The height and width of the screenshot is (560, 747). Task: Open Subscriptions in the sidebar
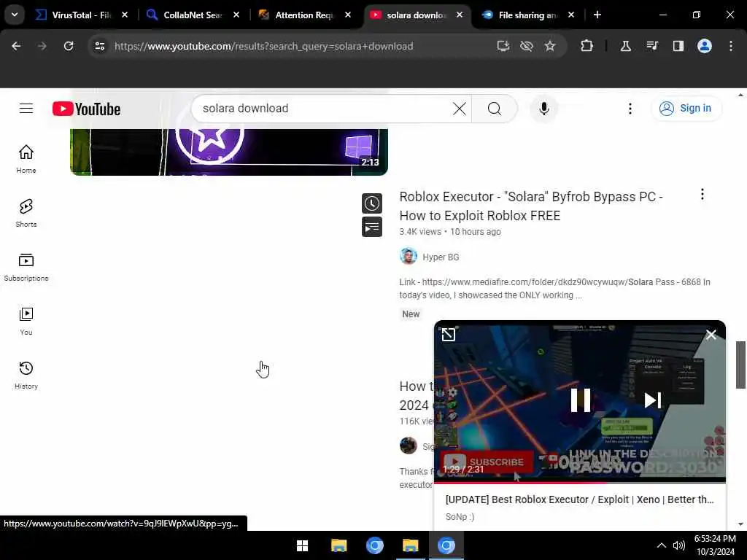pos(26,267)
